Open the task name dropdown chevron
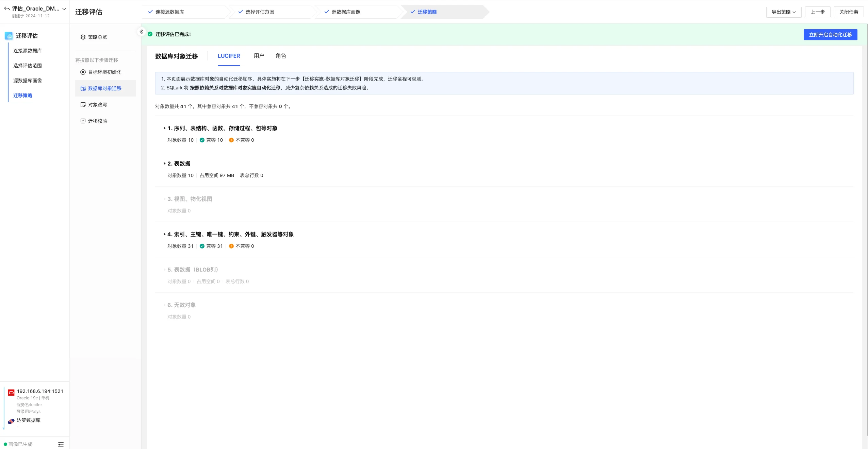This screenshot has height=449, width=868. (x=64, y=9)
